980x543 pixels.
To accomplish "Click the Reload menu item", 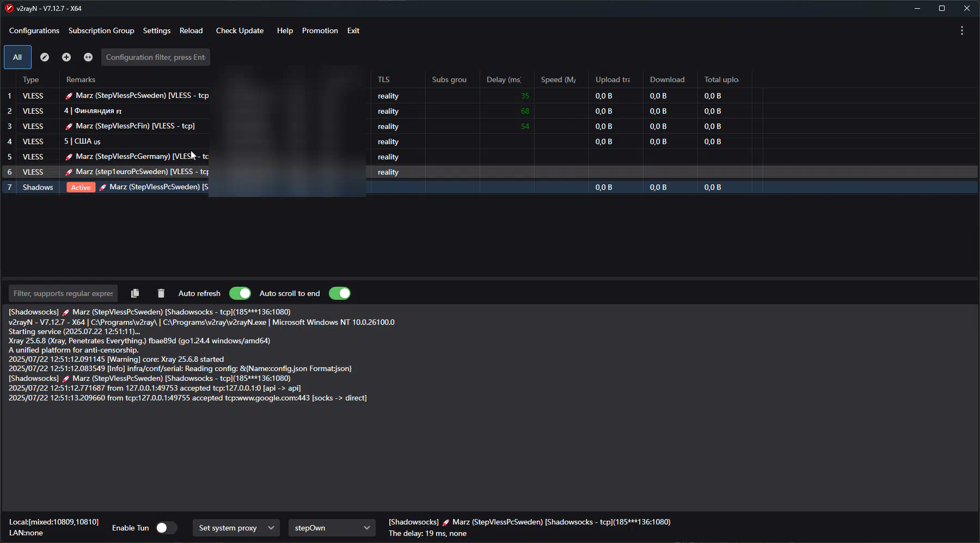I will pyautogui.click(x=191, y=30).
